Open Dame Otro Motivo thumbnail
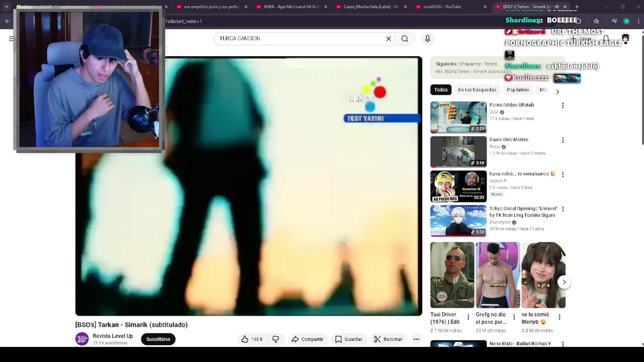This screenshot has width=644, height=362. (458, 151)
